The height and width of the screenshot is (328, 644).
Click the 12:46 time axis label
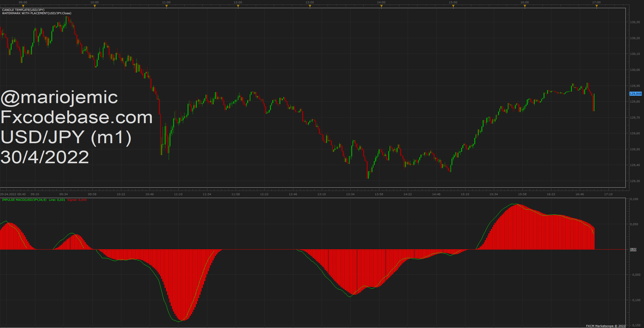pyautogui.click(x=293, y=194)
